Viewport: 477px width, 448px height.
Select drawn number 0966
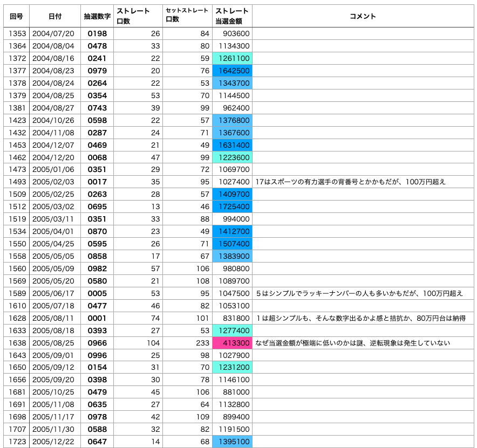[97, 343]
